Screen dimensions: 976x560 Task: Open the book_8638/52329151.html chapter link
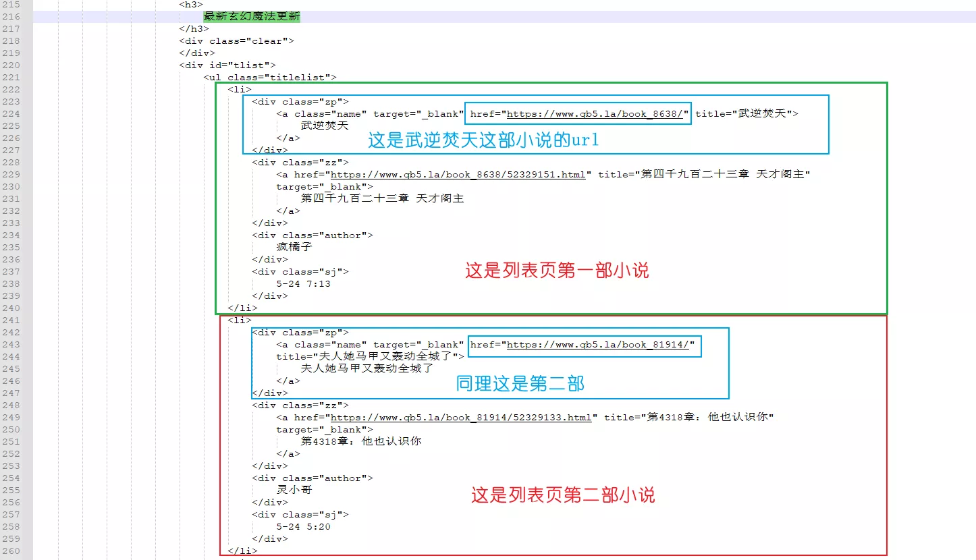pyautogui.click(x=458, y=175)
